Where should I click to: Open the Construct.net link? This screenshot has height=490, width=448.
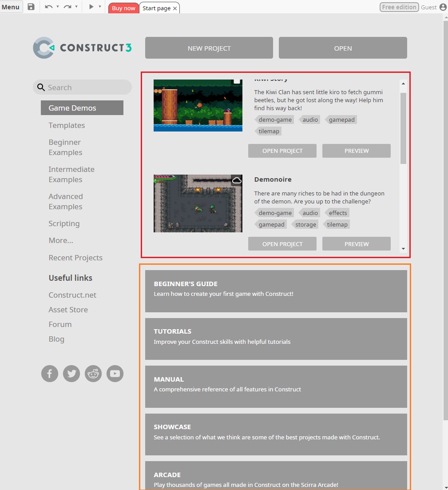(72, 295)
